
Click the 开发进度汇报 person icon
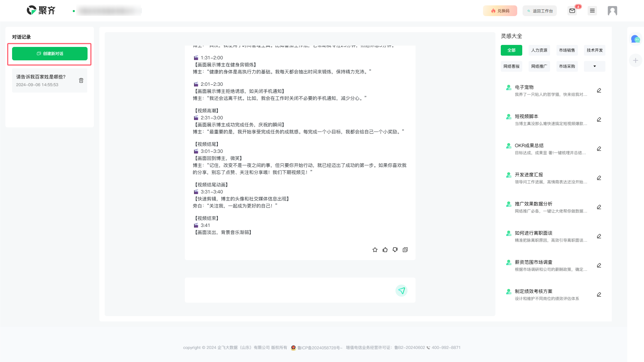[508, 175]
